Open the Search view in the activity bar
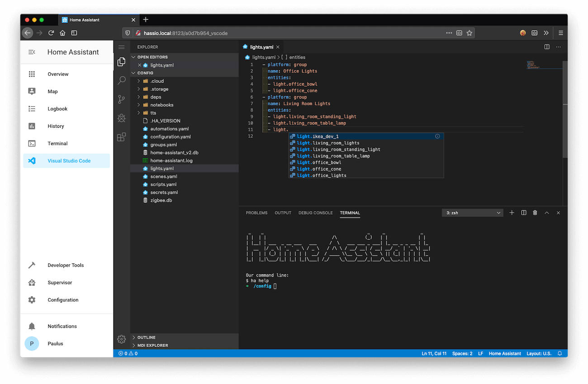588x384 pixels. [121, 80]
